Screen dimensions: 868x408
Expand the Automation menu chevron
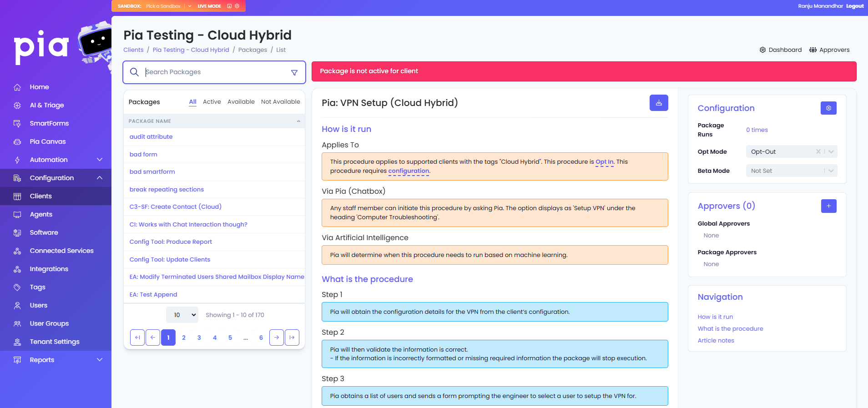tap(100, 160)
